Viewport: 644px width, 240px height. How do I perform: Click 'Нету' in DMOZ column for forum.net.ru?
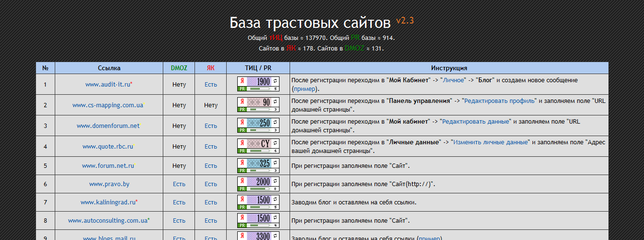179,165
